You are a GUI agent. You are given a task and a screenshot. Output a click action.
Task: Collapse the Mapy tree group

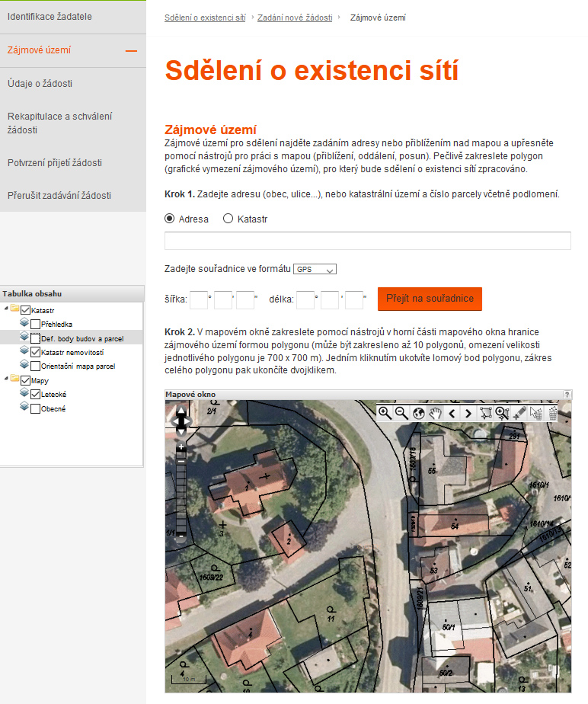tap(7, 379)
